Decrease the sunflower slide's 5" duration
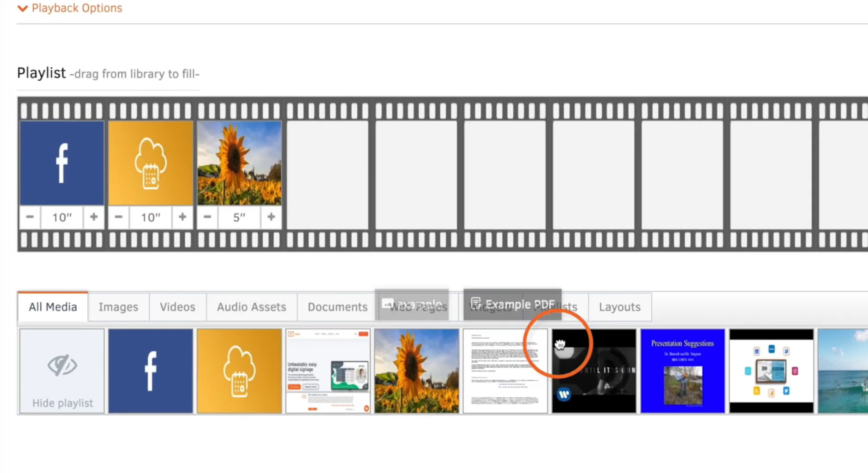 point(207,217)
